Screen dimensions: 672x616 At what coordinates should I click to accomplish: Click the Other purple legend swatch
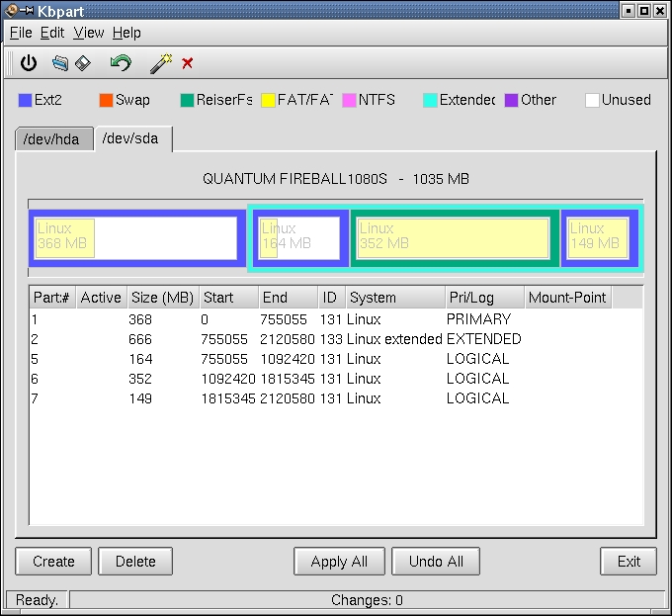point(511,100)
